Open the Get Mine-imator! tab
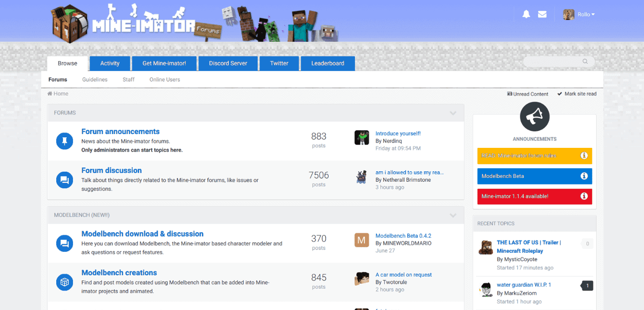This screenshot has width=644, height=310. coord(164,63)
